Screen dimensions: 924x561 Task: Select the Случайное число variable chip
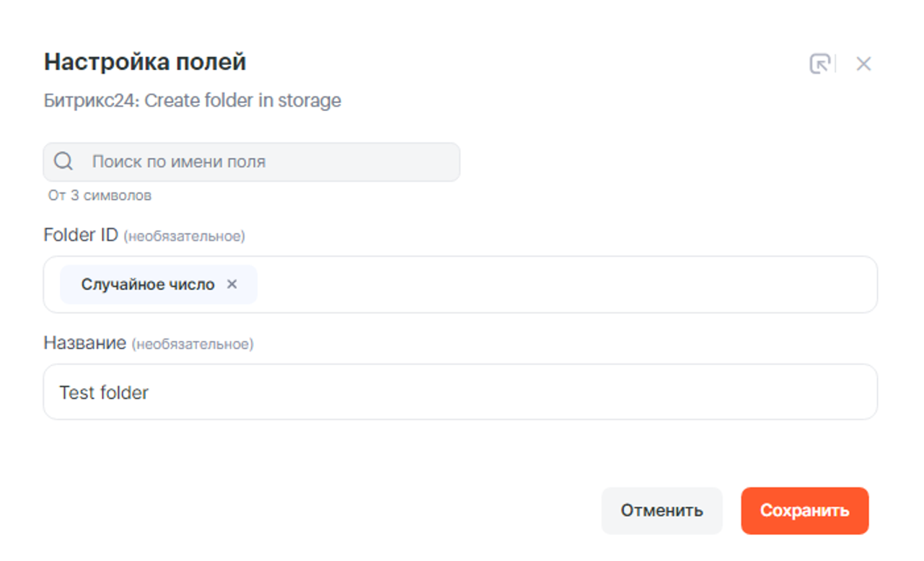tap(147, 284)
